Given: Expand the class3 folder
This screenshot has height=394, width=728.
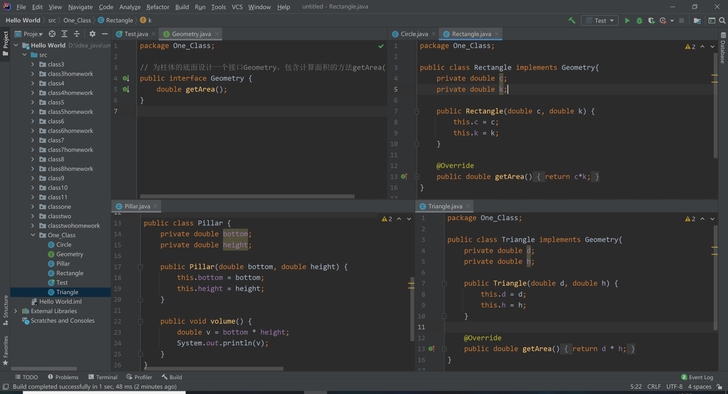Looking at the screenshot, I should point(33,65).
